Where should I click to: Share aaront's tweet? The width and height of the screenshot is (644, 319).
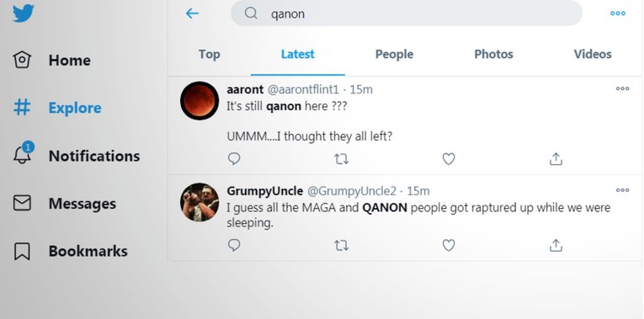(556, 159)
